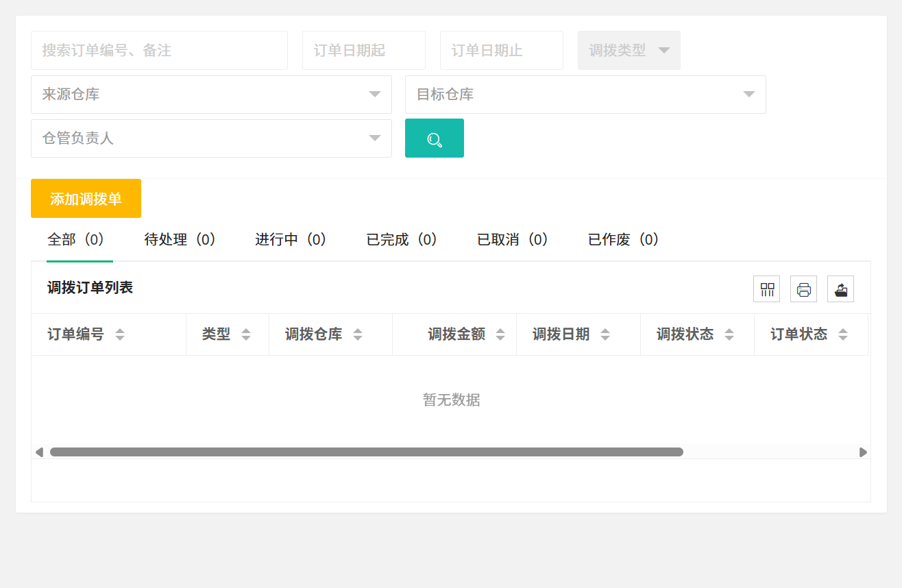
Task: Click the 添加调拨单 button
Action: tap(86, 199)
